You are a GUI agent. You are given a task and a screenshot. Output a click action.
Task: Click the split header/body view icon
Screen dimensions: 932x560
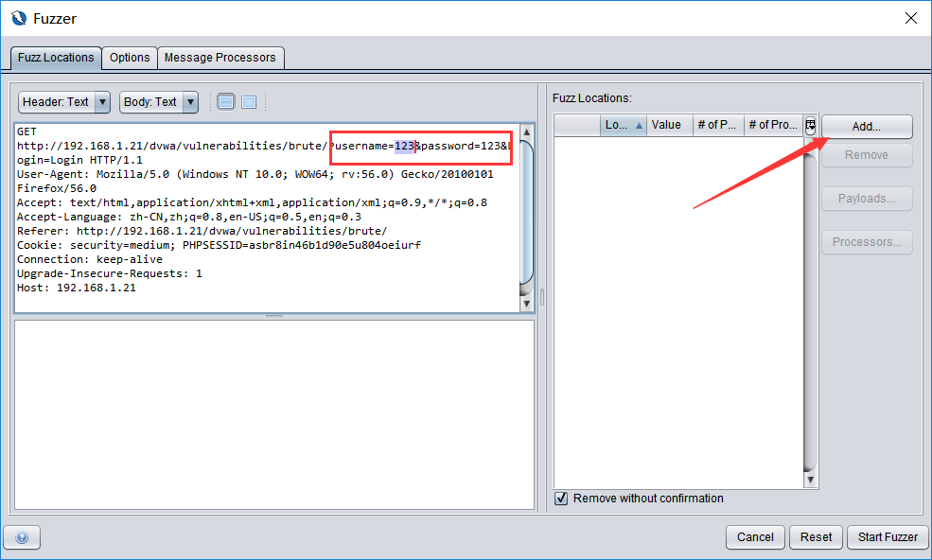(x=226, y=102)
